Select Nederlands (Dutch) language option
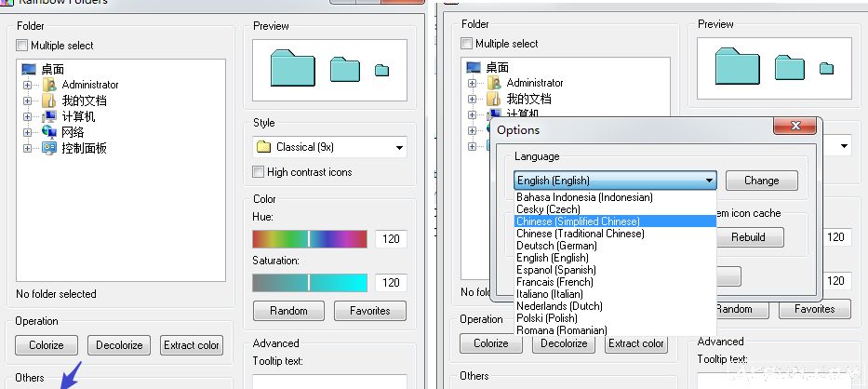 [x=615, y=306]
